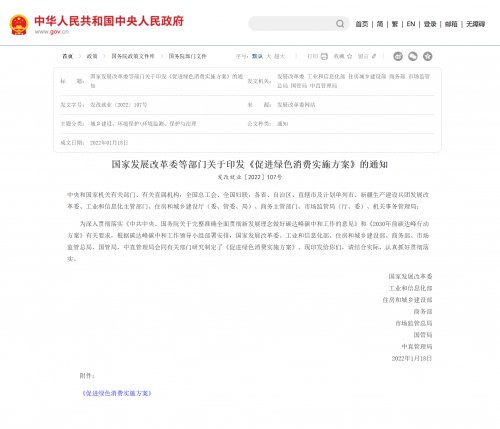Click signature date 2022年1月18日
Screen dimensions: 500x429
(412, 358)
